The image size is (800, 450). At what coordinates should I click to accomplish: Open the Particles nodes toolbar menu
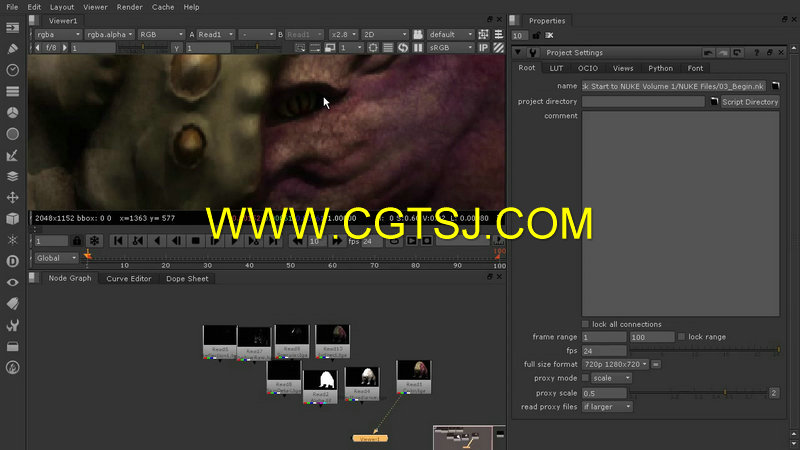pyautogui.click(x=12, y=240)
